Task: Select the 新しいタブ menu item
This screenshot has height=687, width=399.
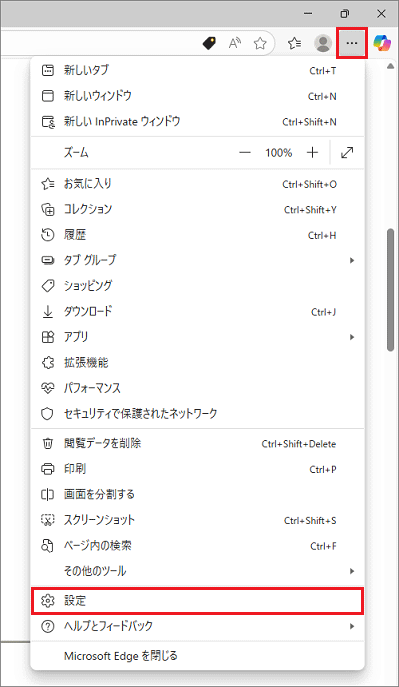Action: pyautogui.click(x=198, y=70)
